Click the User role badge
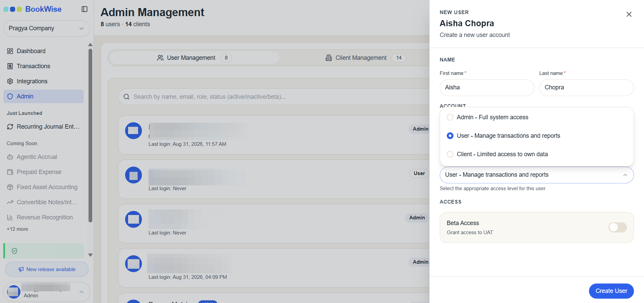Viewport: 644px width, 303px height. (419, 173)
